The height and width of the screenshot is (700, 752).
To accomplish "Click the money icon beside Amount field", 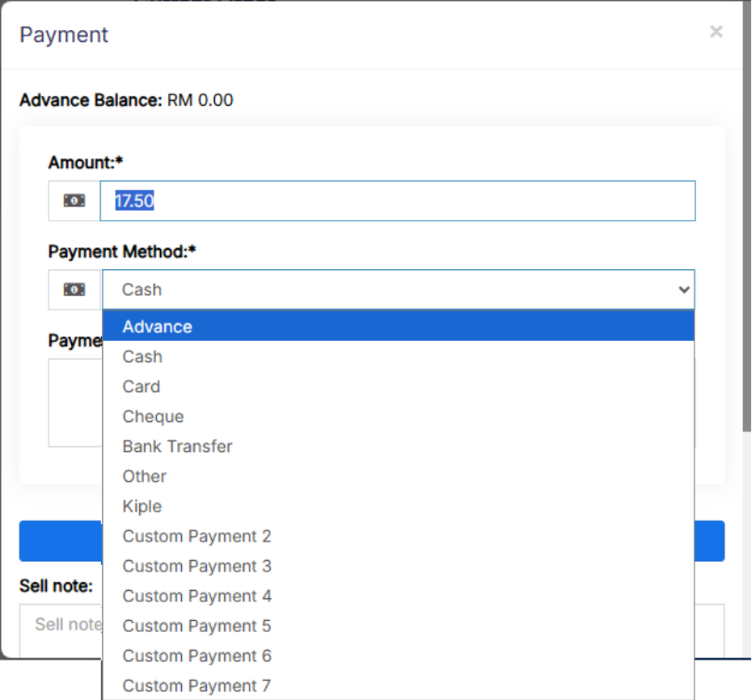I will [x=74, y=200].
